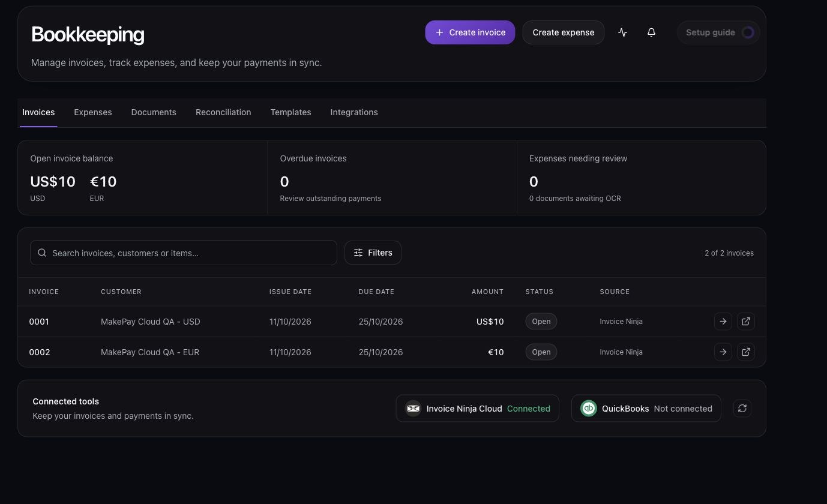This screenshot has width=827, height=504.
Task: Click the Create expense button
Action: pos(564,32)
